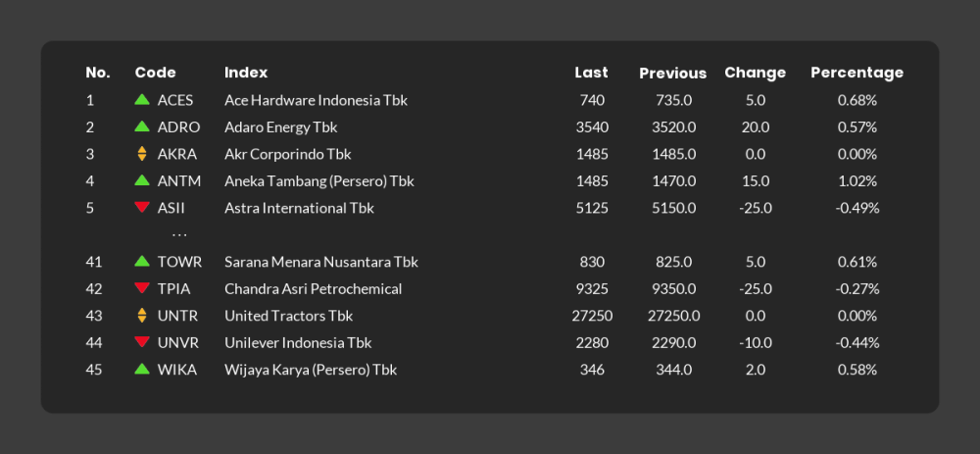Click the 27250 last price of UNTR
Image resolution: width=980 pixels, height=454 pixels.
coord(592,316)
